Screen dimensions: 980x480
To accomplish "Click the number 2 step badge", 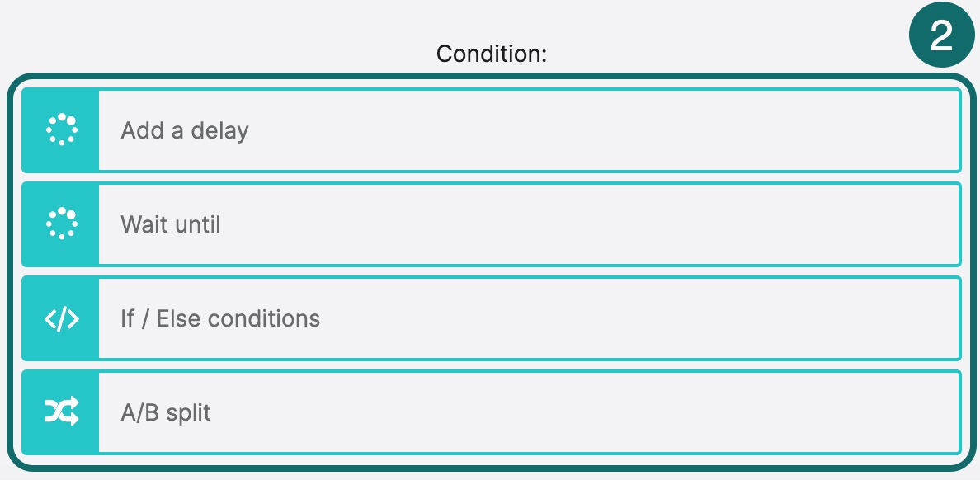I will coord(942,34).
